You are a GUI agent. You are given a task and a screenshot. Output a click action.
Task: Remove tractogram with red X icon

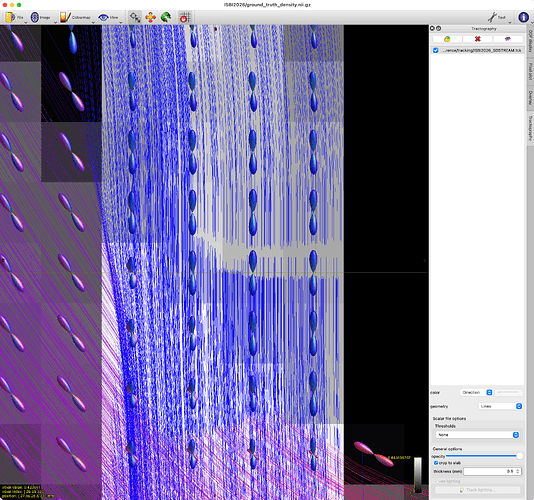pos(477,39)
